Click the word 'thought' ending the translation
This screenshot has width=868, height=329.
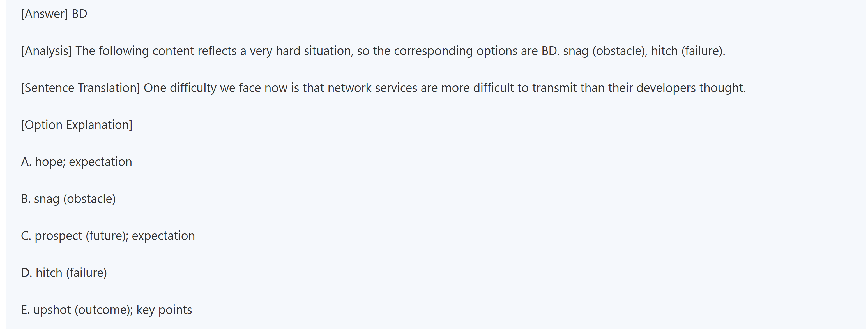coord(722,88)
